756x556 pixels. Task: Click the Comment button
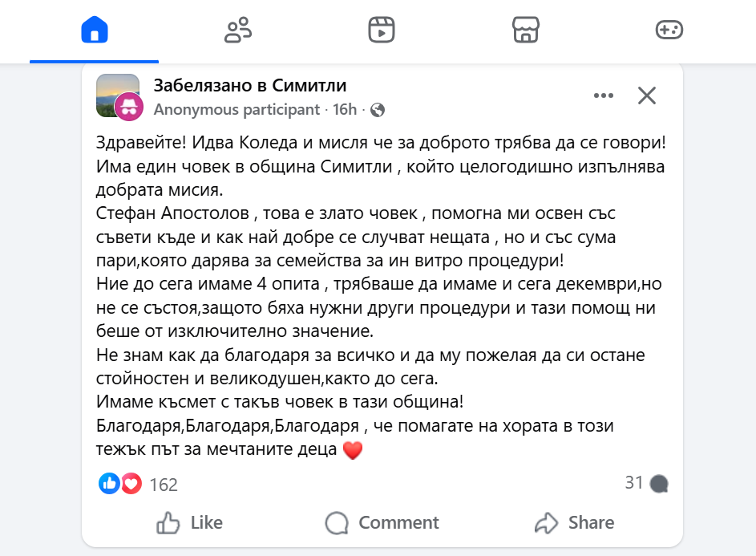coord(382,523)
